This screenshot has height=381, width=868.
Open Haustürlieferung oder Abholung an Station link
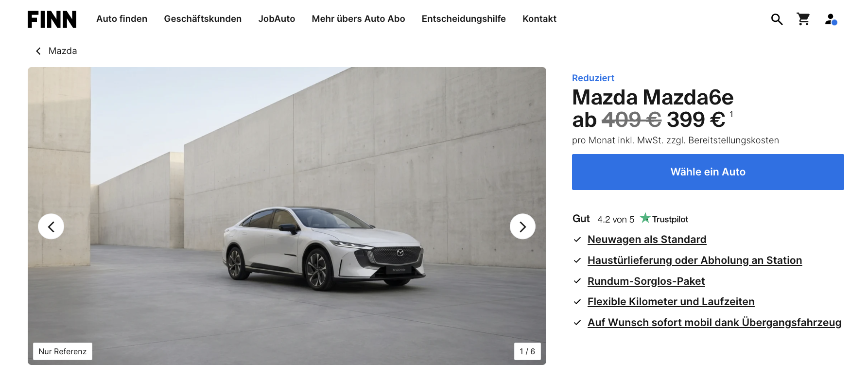click(694, 260)
